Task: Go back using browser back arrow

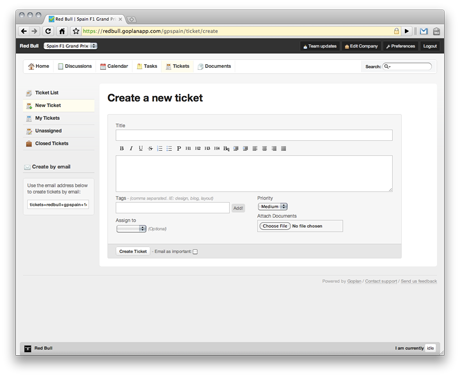Action: (x=24, y=31)
